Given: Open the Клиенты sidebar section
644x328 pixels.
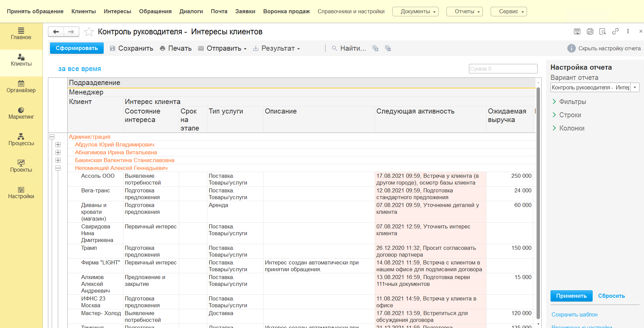Looking at the screenshot, I should [x=21, y=60].
